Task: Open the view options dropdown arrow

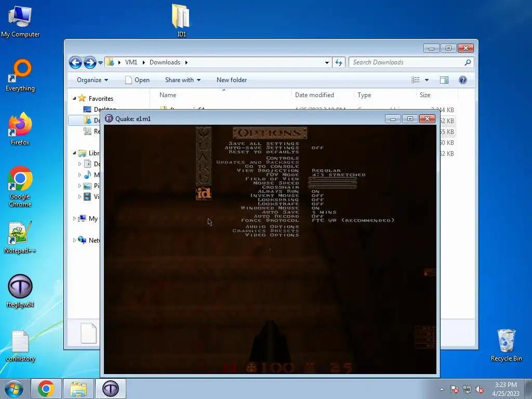Action: (x=427, y=80)
